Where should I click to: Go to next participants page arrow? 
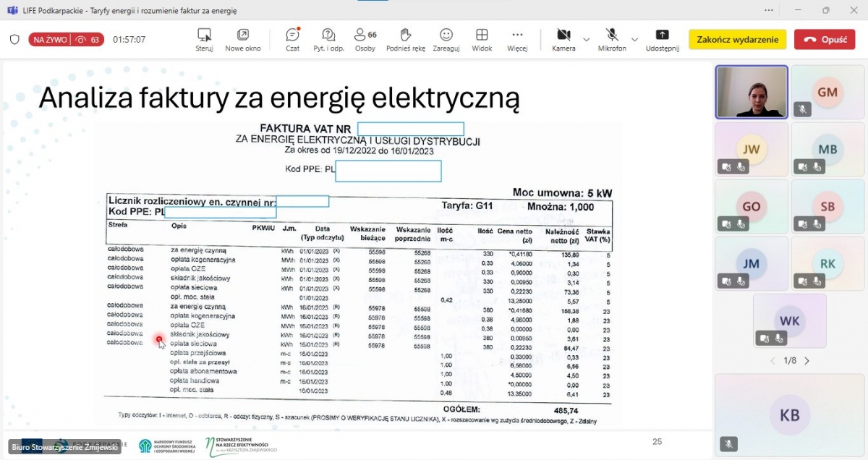(807, 360)
